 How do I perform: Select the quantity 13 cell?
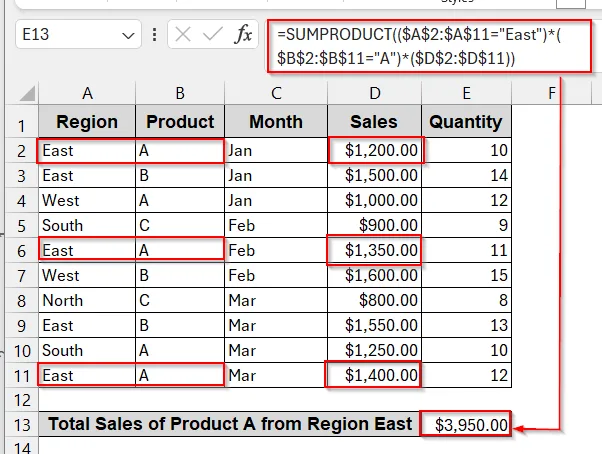coord(466,325)
